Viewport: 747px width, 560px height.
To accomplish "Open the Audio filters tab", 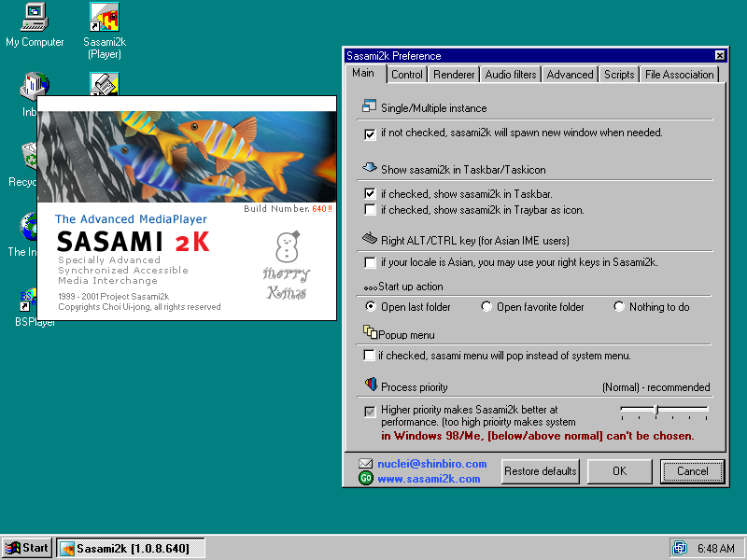I will [x=511, y=75].
